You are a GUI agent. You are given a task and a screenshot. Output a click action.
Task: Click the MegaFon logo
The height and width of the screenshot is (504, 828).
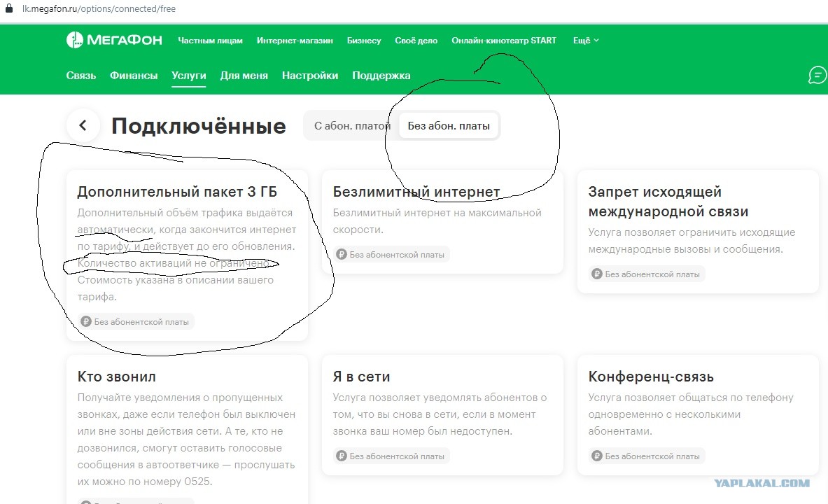(114, 40)
